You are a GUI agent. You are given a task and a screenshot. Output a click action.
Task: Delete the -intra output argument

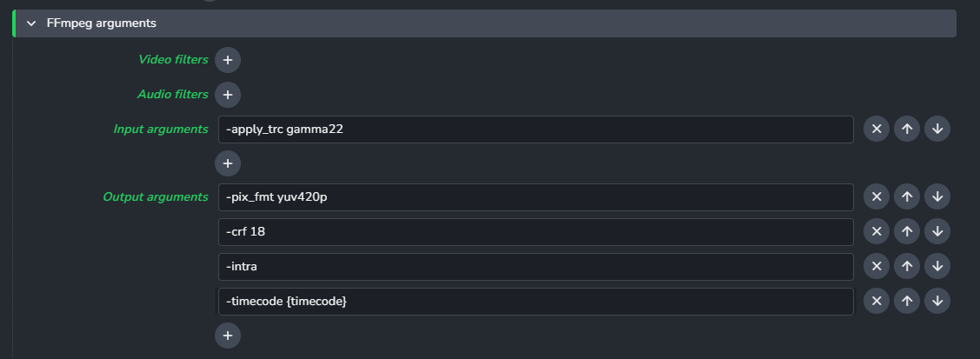pos(877,267)
